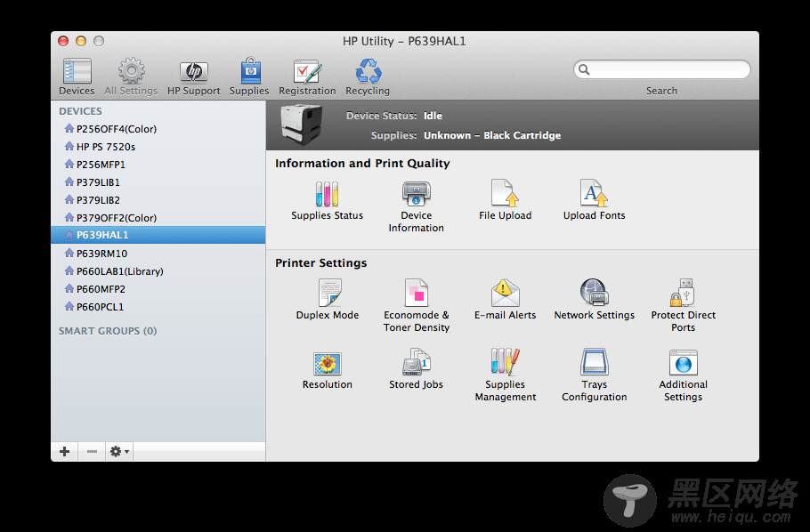Select device P639RM10

coord(158,254)
